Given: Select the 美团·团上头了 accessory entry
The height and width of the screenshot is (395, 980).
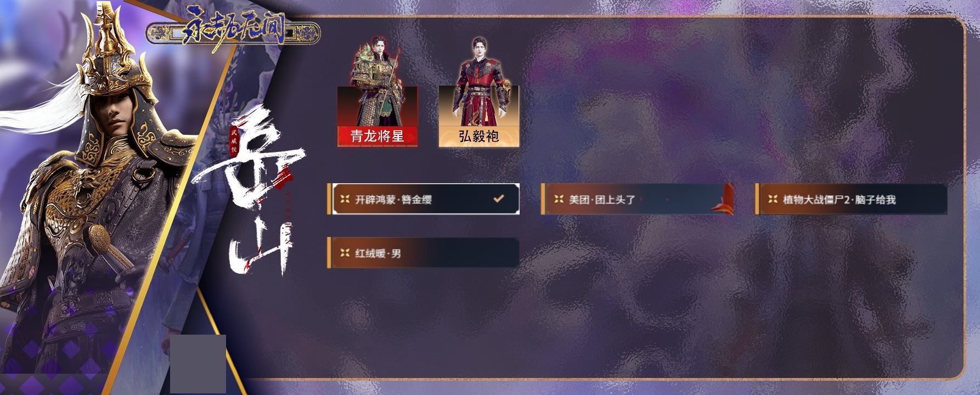Looking at the screenshot, I should pos(637,199).
